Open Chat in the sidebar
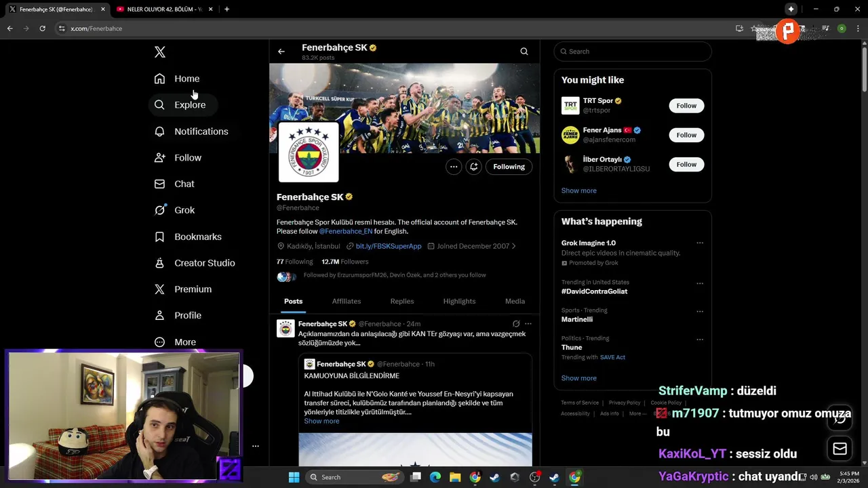This screenshot has height=488, width=868. [174, 184]
